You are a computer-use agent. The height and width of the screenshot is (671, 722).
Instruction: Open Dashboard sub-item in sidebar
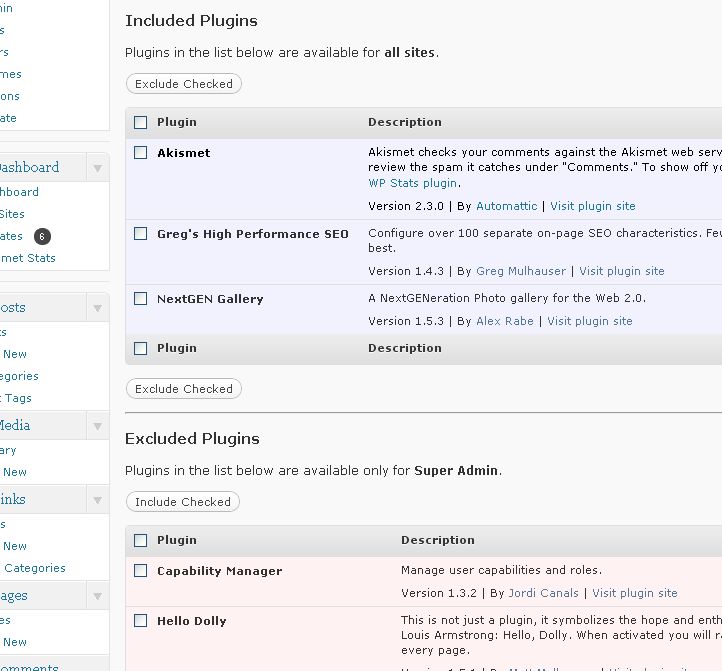pos(19,192)
